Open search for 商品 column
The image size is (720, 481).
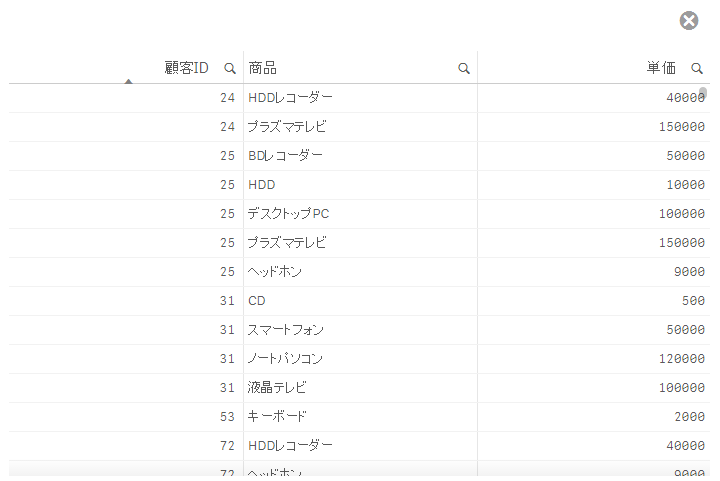pyautogui.click(x=464, y=68)
